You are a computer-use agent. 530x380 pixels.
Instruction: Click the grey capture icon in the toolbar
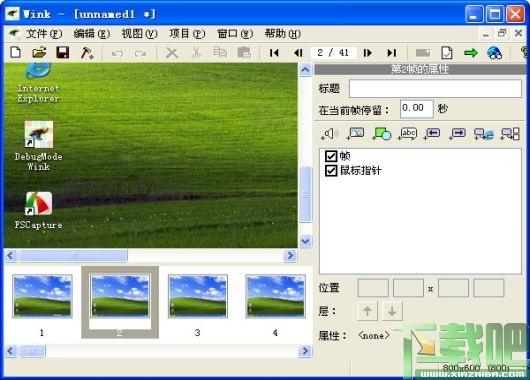pos(423,53)
